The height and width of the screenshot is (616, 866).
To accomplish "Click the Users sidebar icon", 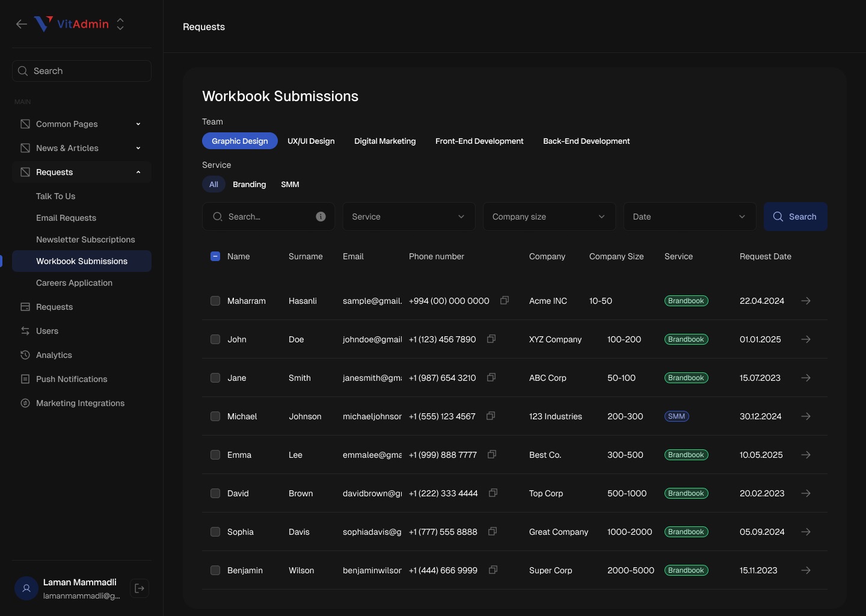I will 25,331.
